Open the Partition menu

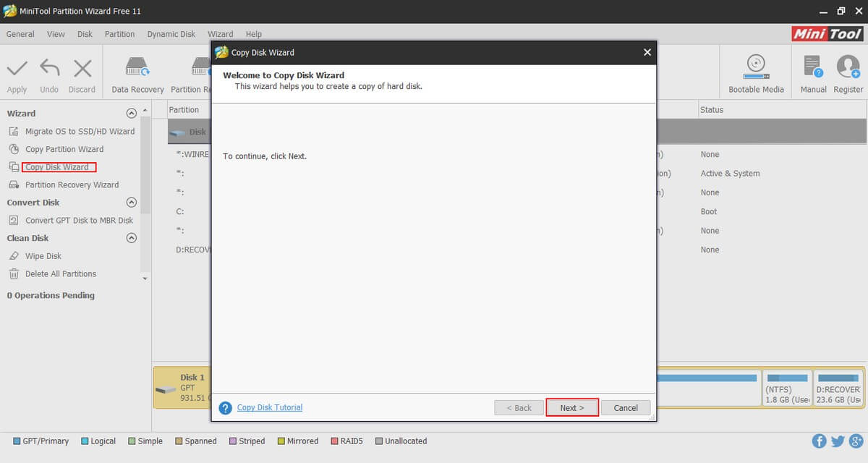119,34
